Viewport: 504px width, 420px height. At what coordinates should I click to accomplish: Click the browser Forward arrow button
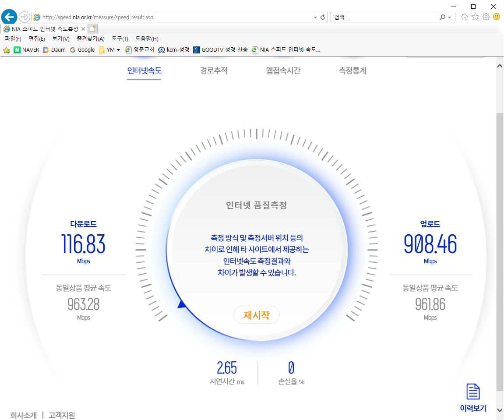pos(25,17)
